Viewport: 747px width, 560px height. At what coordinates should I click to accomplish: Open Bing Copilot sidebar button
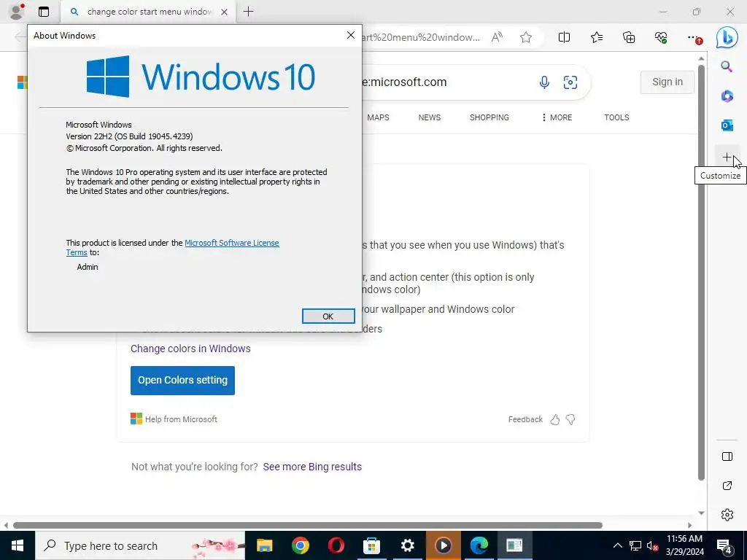click(727, 37)
